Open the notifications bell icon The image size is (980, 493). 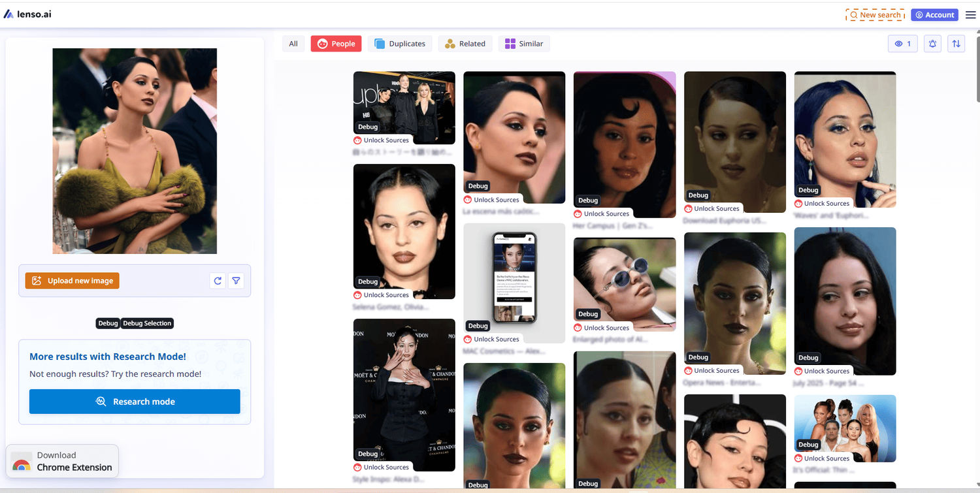tap(932, 43)
